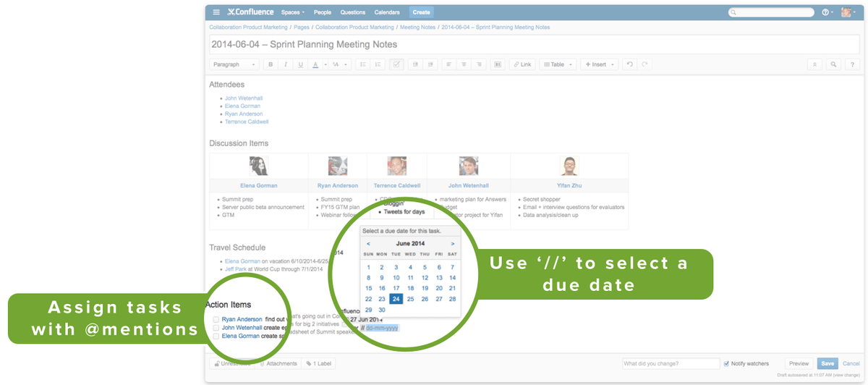Viewport: 868px width, 385px height.
Task: Select June 30 in the date picker
Action: click(x=382, y=310)
